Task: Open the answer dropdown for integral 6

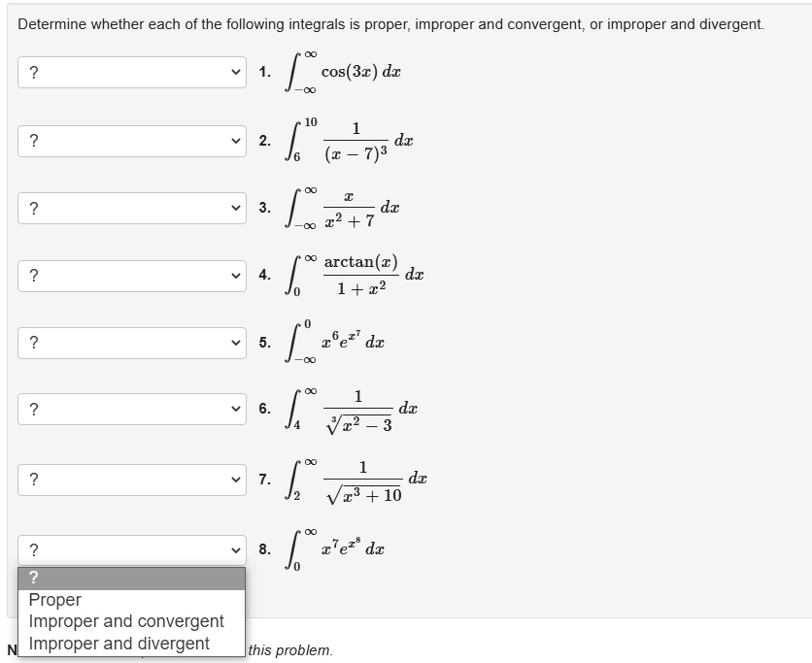Action: click(x=131, y=408)
